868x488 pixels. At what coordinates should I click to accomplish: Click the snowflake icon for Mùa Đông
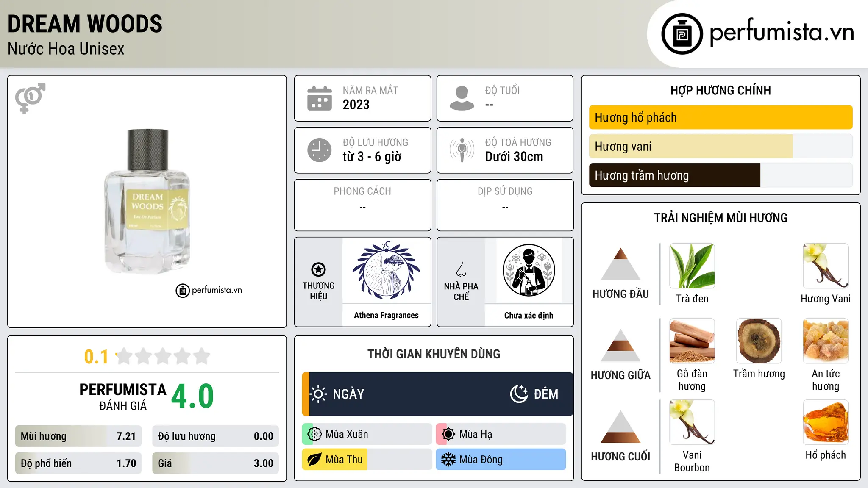click(448, 460)
